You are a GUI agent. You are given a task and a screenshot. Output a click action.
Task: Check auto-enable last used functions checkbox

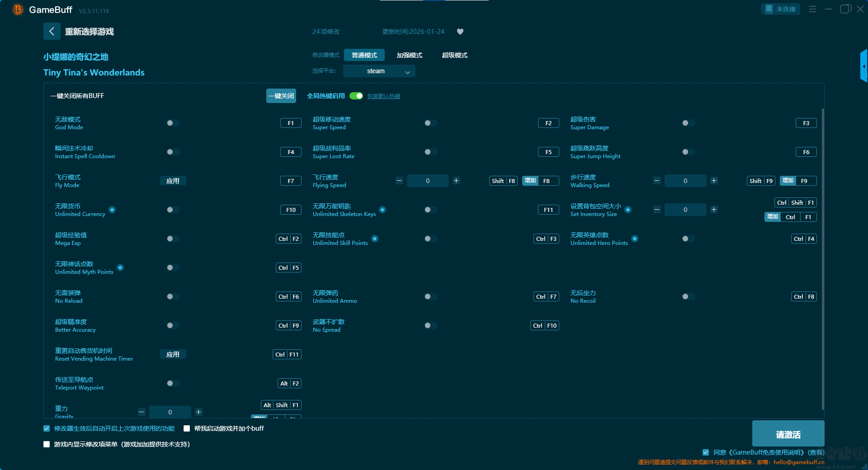pos(47,428)
